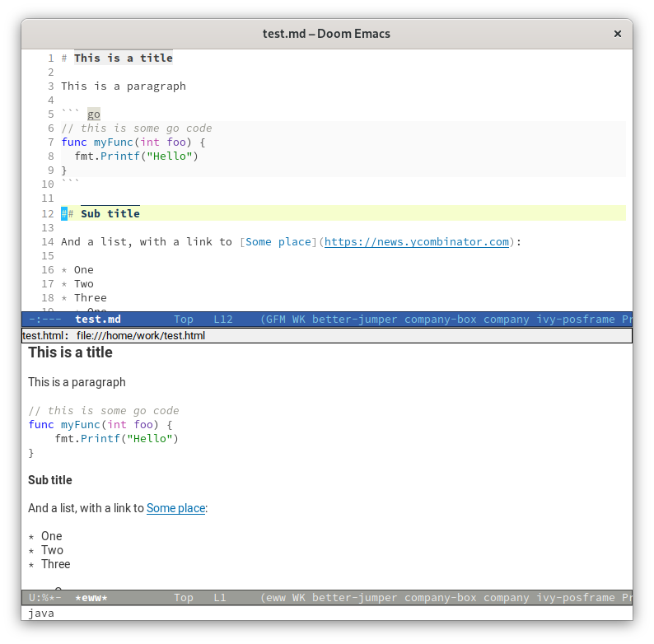This screenshot has height=644, width=654.
Task: Click 'Some place' link text in markdown
Action: (x=278, y=242)
